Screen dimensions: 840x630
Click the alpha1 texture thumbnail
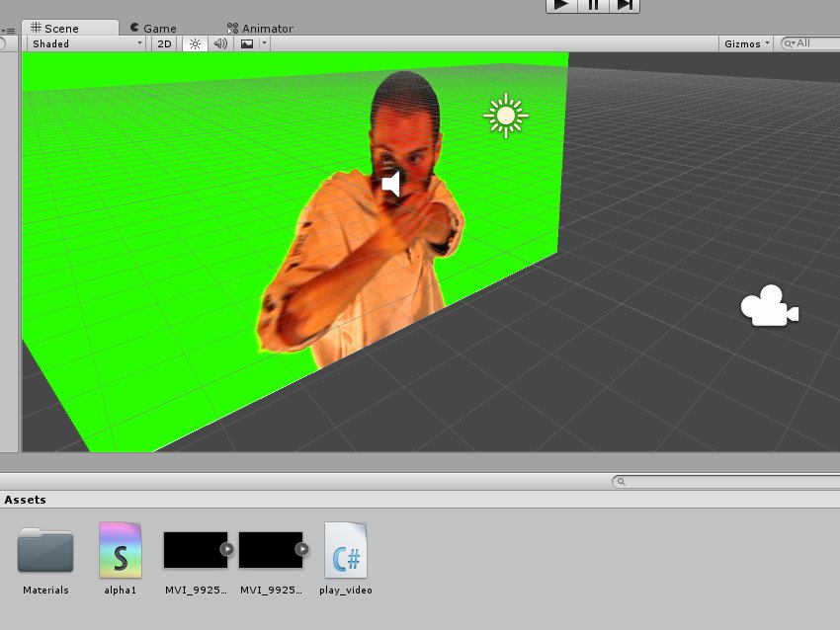120,550
